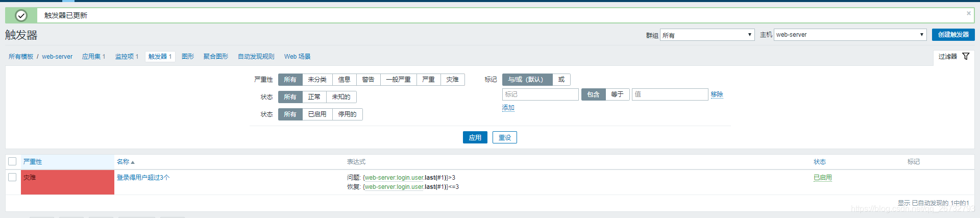Select tag mode 与/或 (默认)
The image size is (980, 218).
[527, 80]
